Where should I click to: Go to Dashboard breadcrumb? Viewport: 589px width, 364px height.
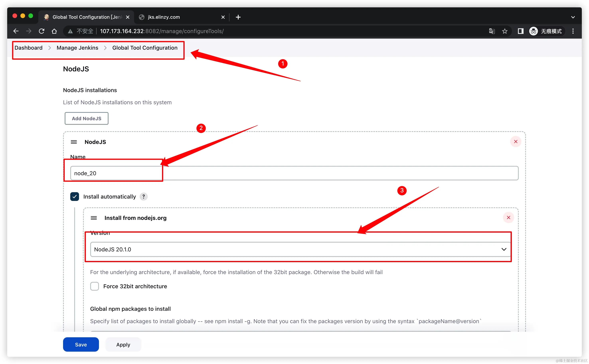pyautogui.click(x=28, y=48)
